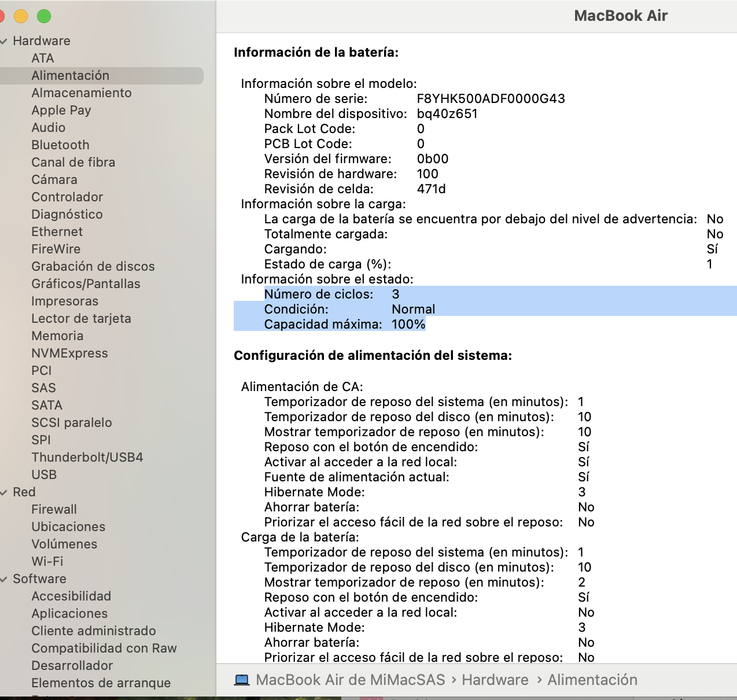Collapse the Red section chevron
The height and width of the screenshot is (700, 737).
pos(4,492)
